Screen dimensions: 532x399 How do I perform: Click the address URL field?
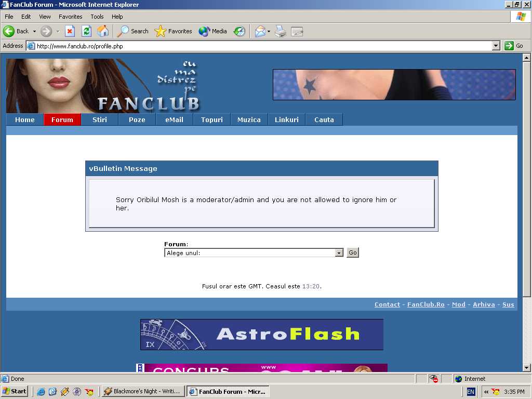pyautogui.click(x=263, y=46)
